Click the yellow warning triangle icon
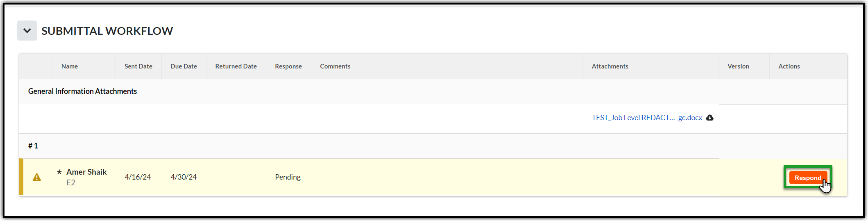The width and height of the screenshot is (868, 221). (37, 177)
